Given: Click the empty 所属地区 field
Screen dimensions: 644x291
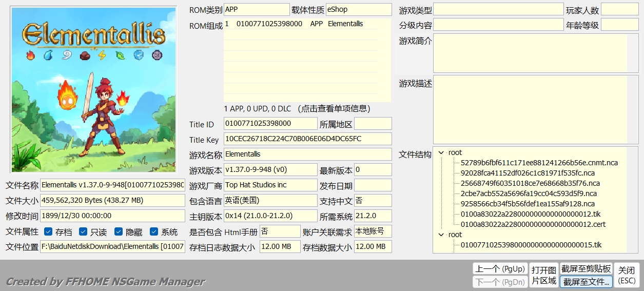Looking at the screenshot, I should click(x=373, y=124).
